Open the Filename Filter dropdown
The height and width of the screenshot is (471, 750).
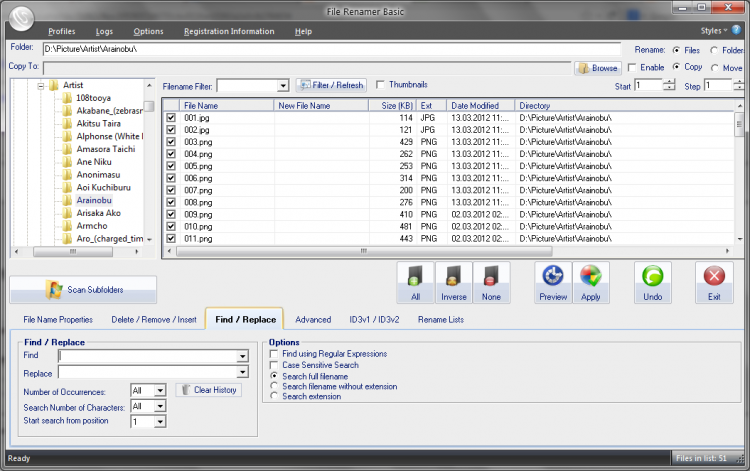coord(282,86)
